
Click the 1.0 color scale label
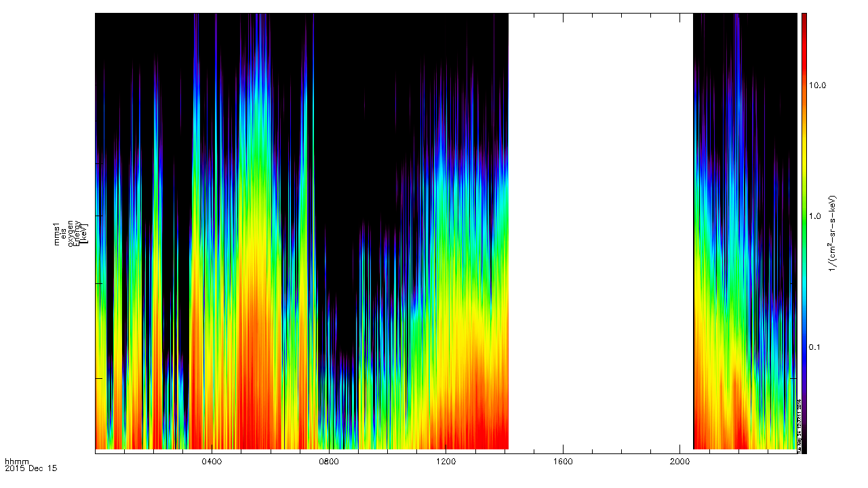click(x=815, y=216)
